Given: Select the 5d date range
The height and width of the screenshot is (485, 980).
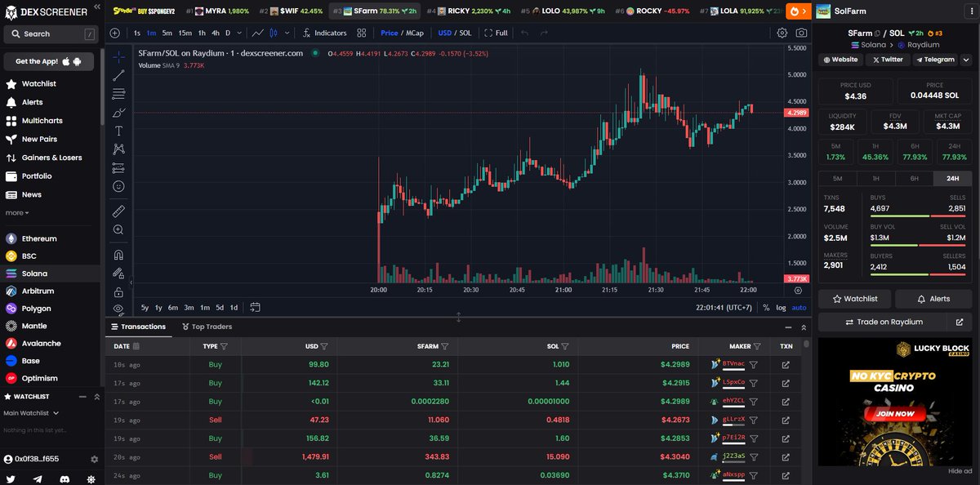Looking at the screenshot, I should [219, 308].
